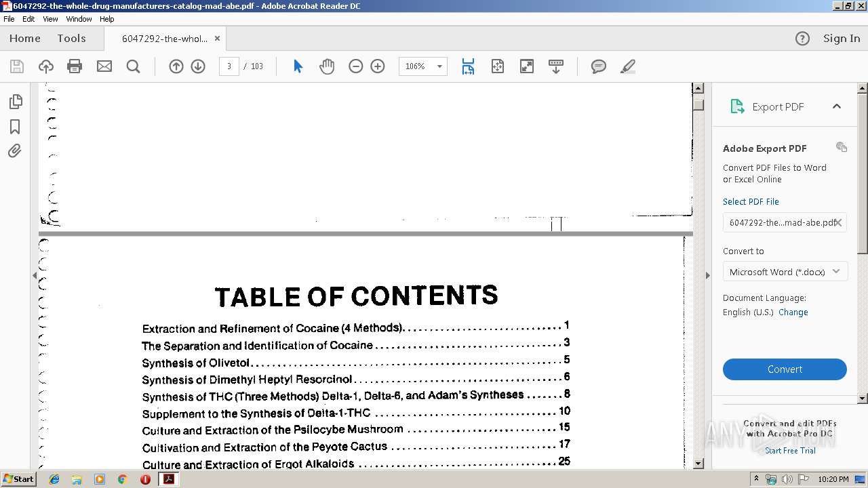This screenshot has width=868, height=488.
Task: Open Internet Explorer from the taskbar
Action: 54,479
